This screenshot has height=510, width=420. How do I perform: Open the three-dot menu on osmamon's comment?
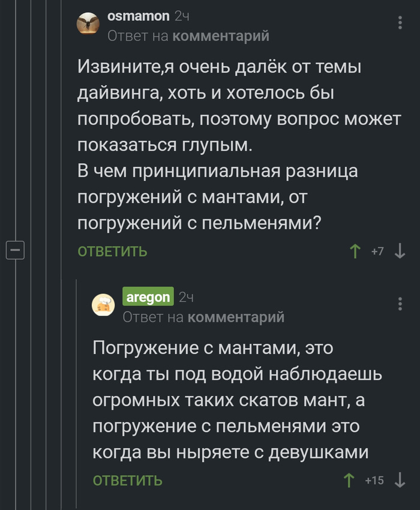[400, 21]
